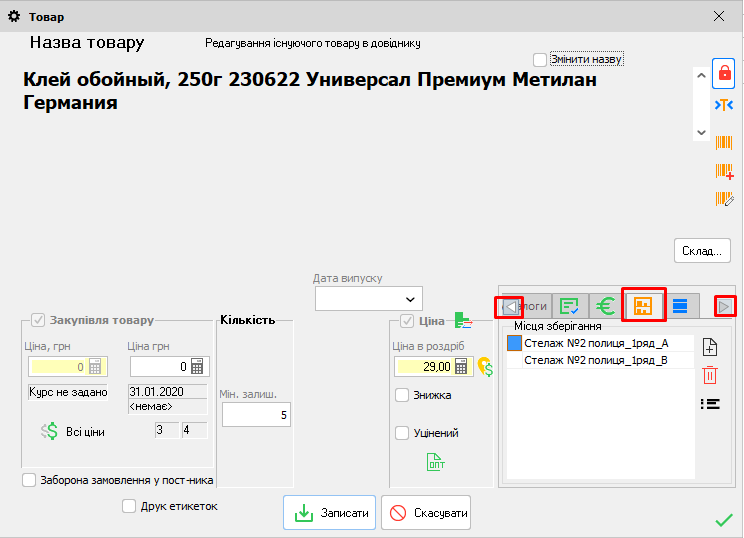
Task: Toggle the Друк етикеток checkbox
Action: coord(128,506)
